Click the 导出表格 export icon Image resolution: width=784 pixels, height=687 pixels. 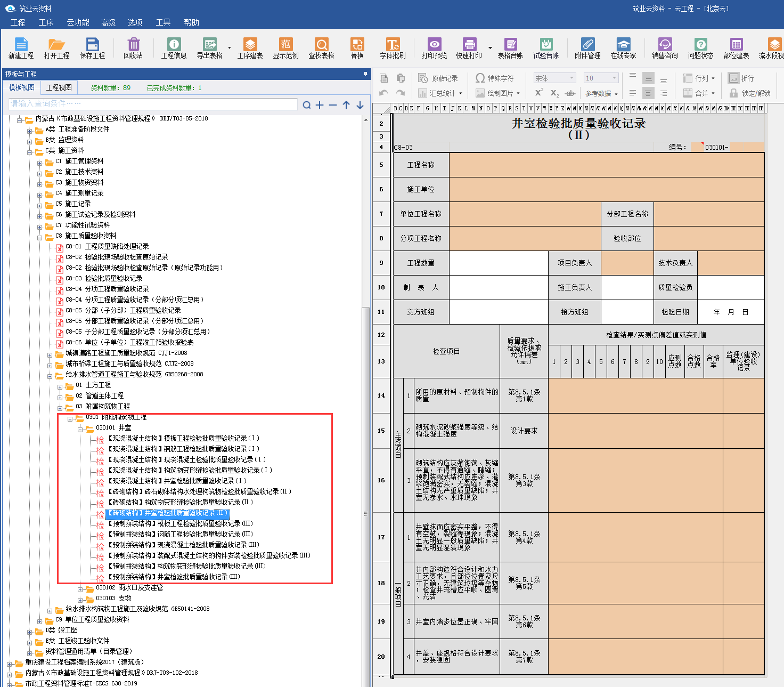209,48
